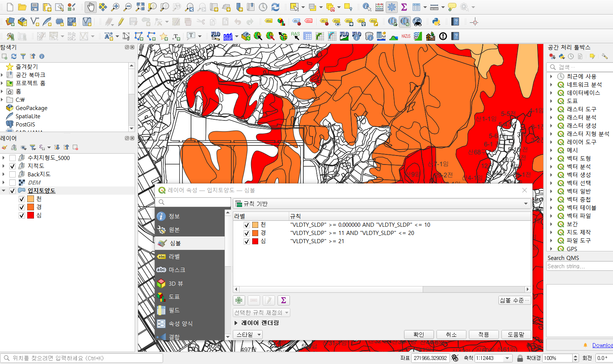Expand the 래스터 분석 toolbox group
Image resolution: width=613 pixels, height=364 pixels.
[x=551, y=117]
